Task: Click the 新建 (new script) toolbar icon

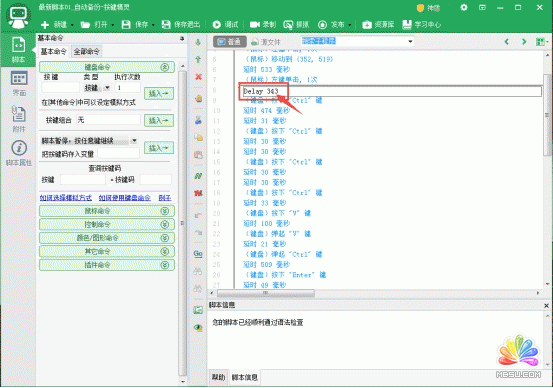Action: click(x=45, y=25)
